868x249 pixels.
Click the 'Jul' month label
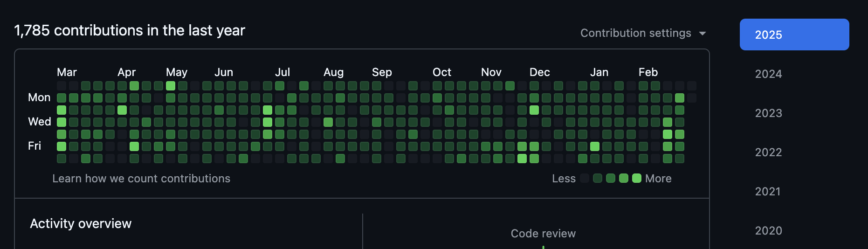click(x=282, y=72)
